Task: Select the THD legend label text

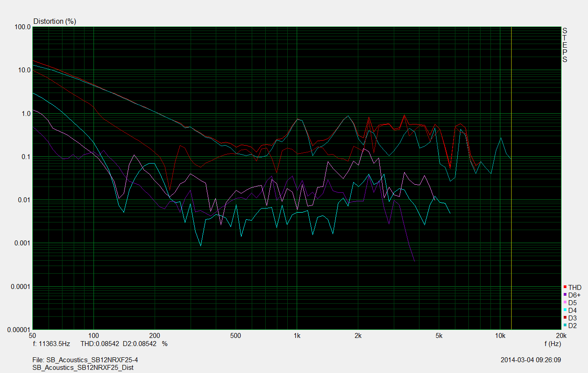Action: pyautogui.click(x=575, y=288)
